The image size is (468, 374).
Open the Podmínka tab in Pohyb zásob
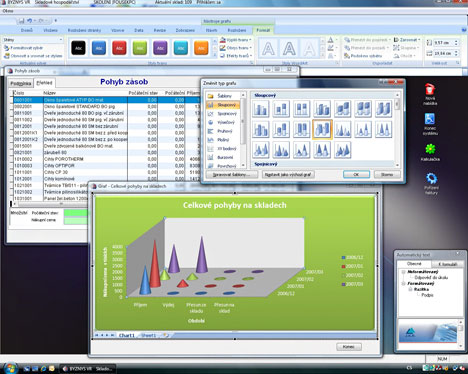[x=20, y=83]
